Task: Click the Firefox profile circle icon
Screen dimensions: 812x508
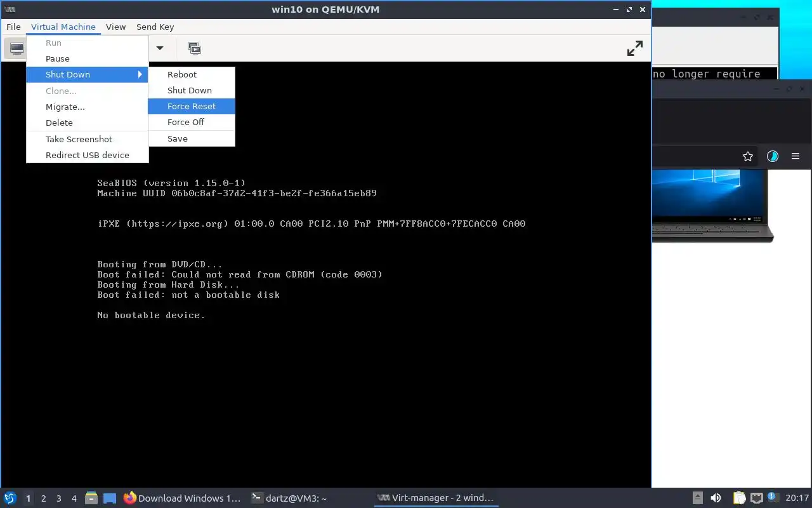Action: click(x=772, y=156)
